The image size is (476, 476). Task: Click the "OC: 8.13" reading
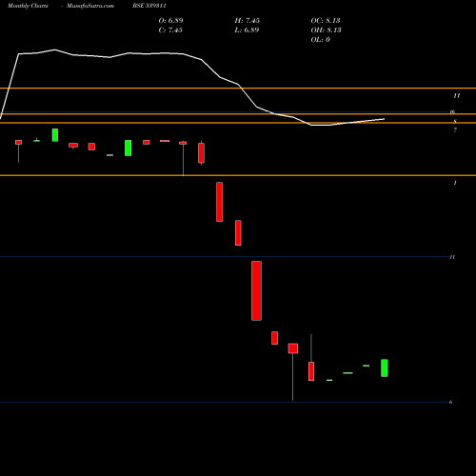pyautogui.click(x=326, y=20)
